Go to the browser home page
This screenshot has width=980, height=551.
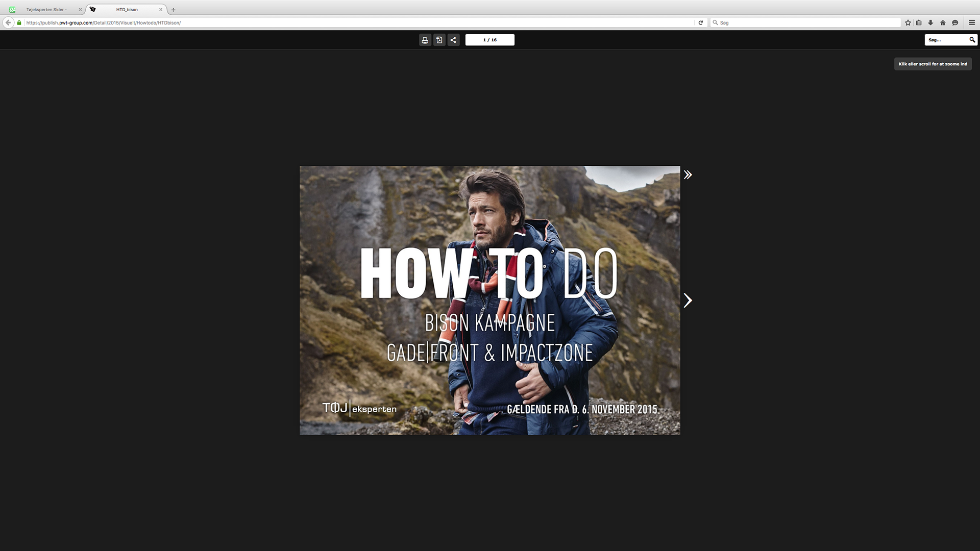(x=943, y=22)
